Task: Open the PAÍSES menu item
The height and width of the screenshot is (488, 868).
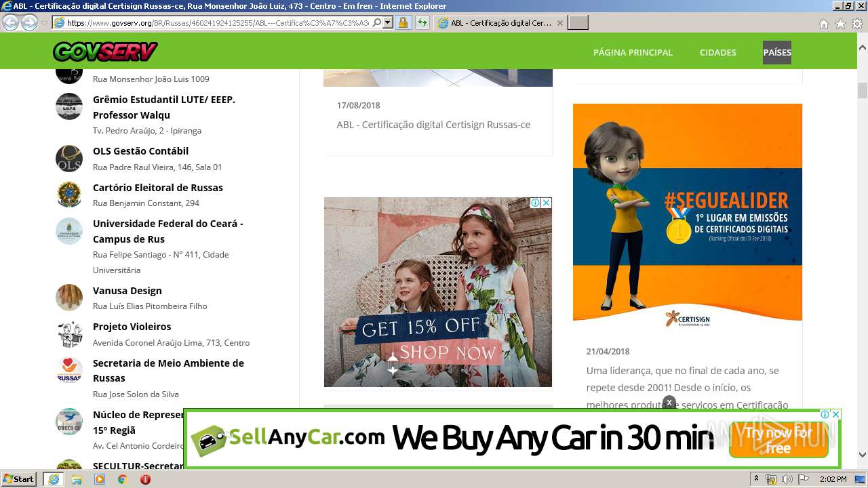Action: pyautogui.click(x=777, y=52)
